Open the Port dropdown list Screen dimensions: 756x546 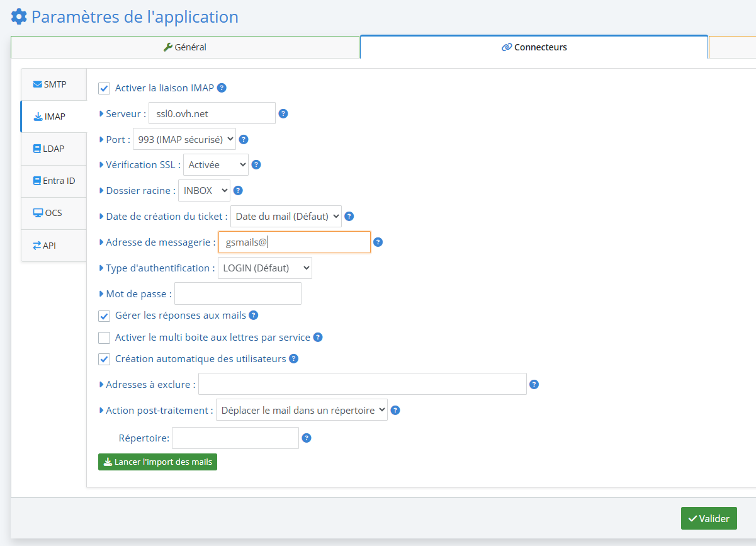click(x=184, y=139)
